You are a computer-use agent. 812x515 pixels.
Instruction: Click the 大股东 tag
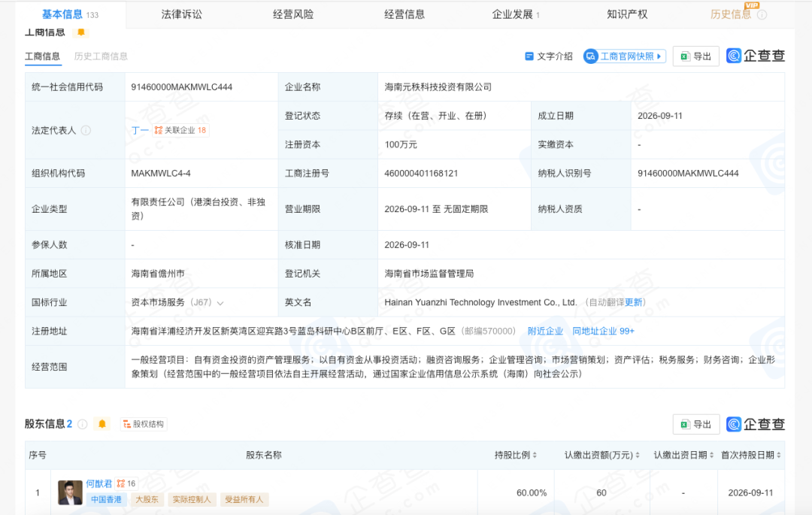(147, 499)
